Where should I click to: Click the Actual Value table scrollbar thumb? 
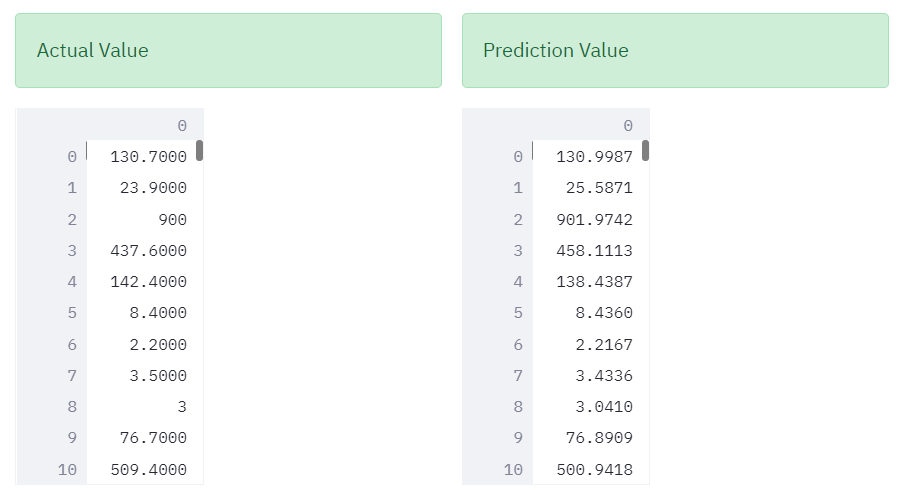pos(199,150)
